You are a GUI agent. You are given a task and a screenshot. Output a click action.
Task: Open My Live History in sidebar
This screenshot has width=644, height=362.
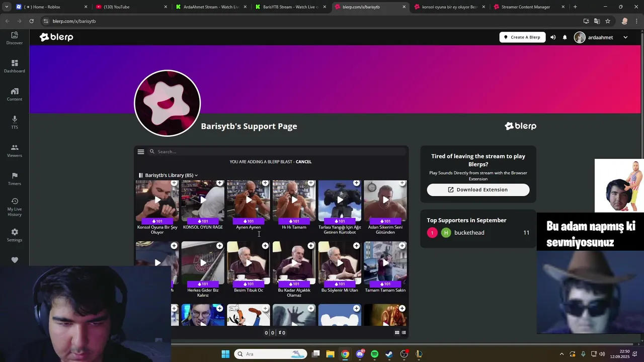click(14, 207)
